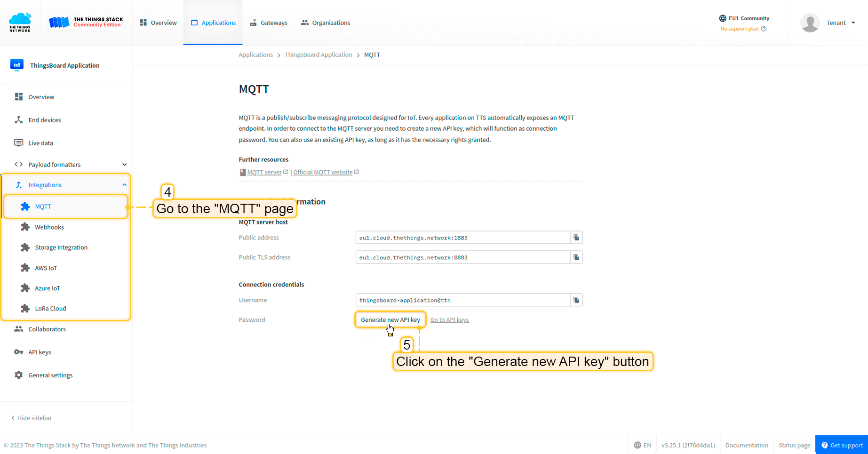The width and height of the screenshot is (868, 454).
Task: Open the "Go to API keys" link
Action: [x=449, y=319]
